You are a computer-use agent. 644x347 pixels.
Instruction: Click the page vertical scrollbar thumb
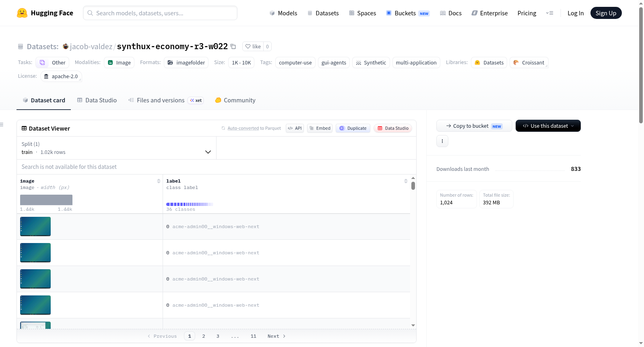(641, 64)
